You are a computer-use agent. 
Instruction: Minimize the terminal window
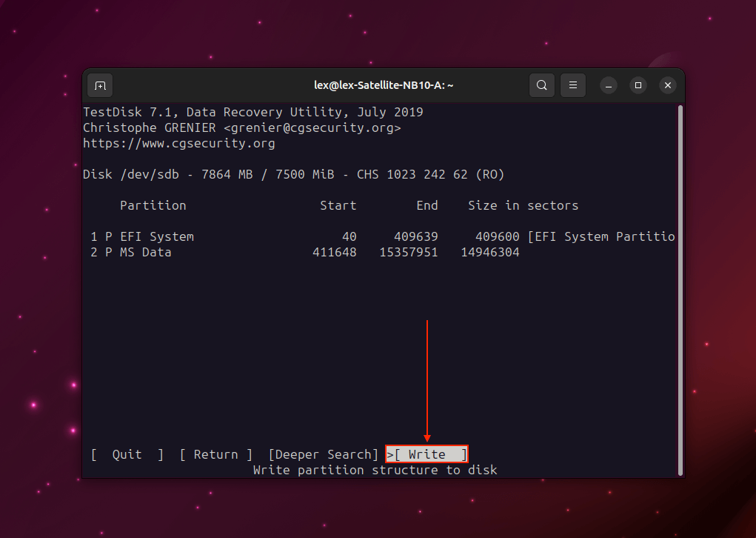(x=609, y=85)
